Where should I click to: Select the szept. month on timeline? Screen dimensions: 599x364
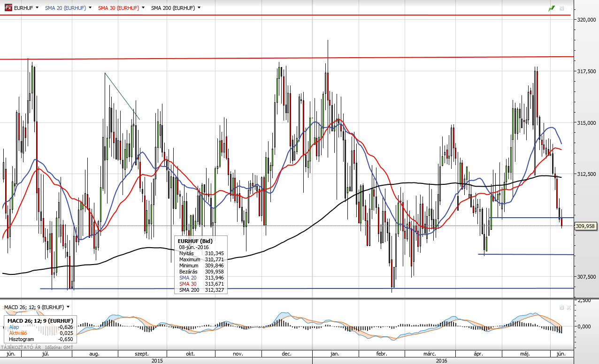(142, 354)
